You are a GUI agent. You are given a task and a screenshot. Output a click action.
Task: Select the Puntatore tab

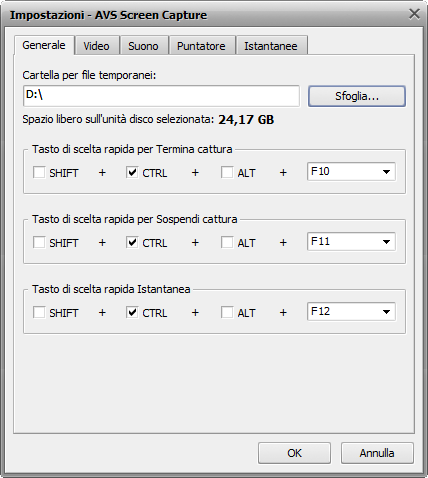tap(201, 46)
